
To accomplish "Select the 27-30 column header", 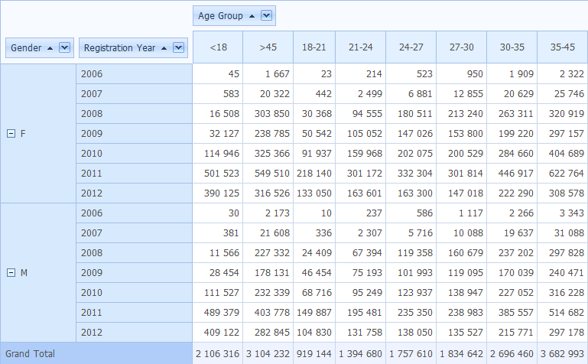I will click(461, 47).
